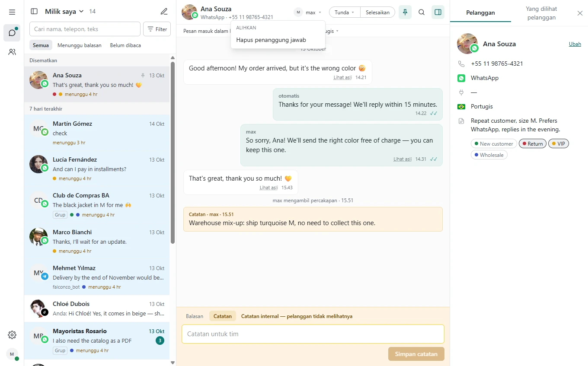Click the Catatan untuk tim input

(x=313, y=334)
